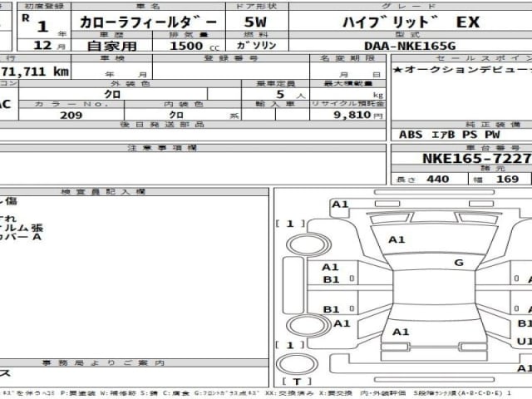Viewport: 532px width, 399px height.
Task: Select the color number 209
Action: pyautogui.click(x=71, y=116)
